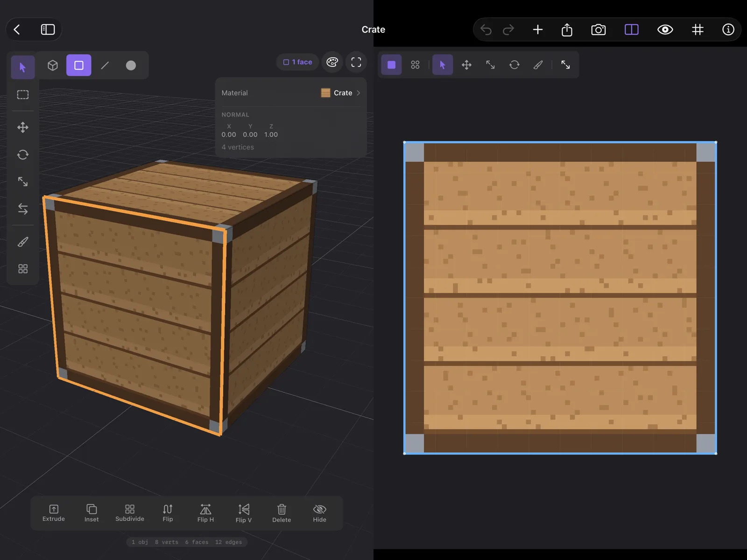Add a new object with plus
This screenshot has height=560, width=747.
point(538,30)
